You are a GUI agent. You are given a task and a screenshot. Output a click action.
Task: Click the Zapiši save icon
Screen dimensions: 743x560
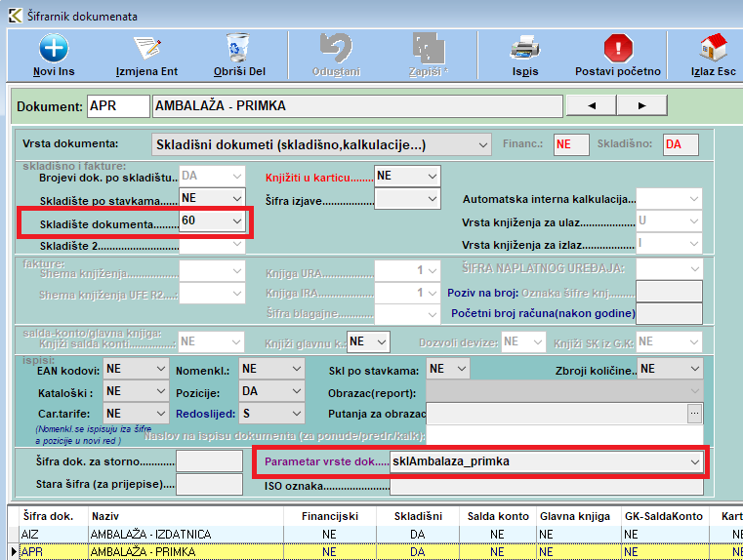point(429,48)
